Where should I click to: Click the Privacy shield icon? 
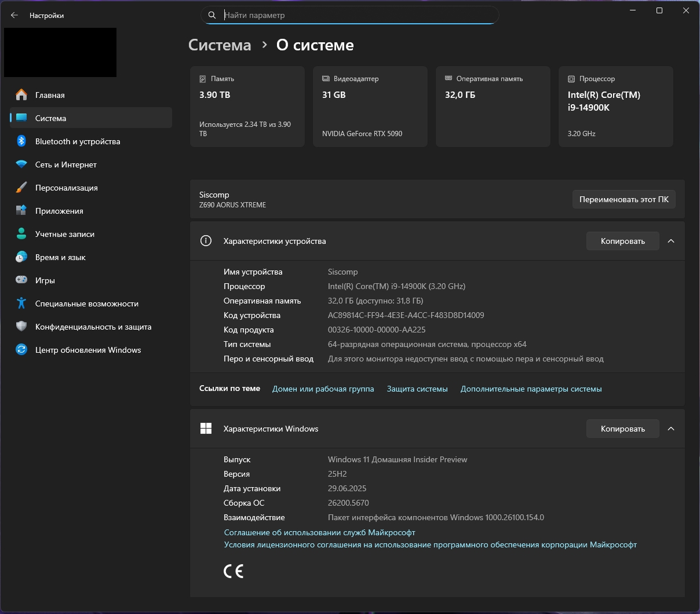click(x=21, y=327)
